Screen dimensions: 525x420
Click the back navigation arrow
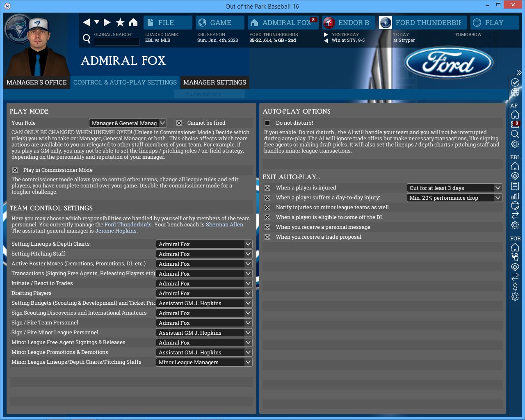click(86, 22)
